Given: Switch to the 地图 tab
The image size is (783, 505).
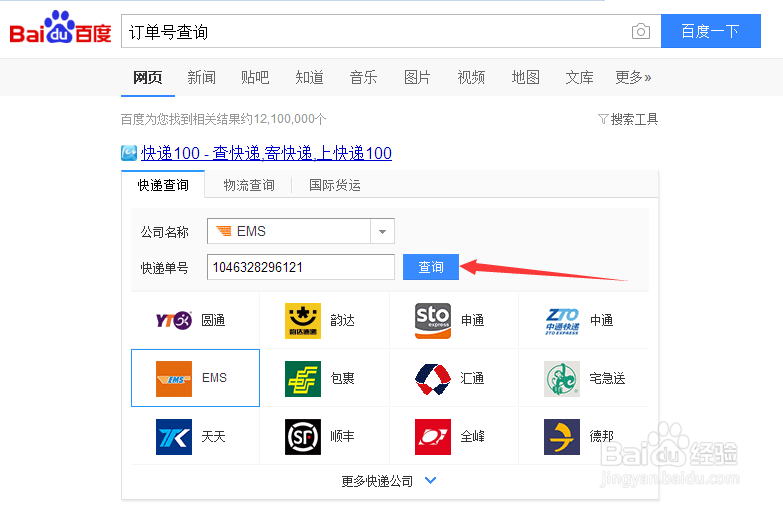Looking at the screenshot, I should click(525, 77).
